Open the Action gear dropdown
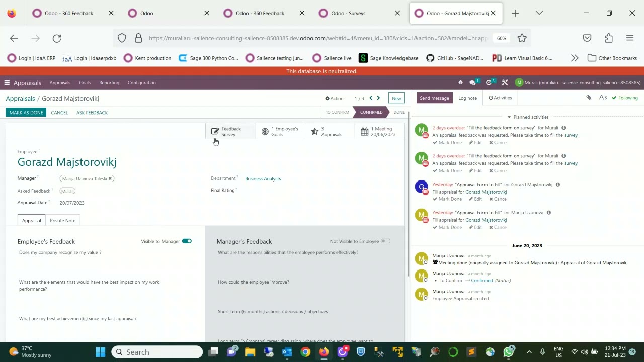The height and width of the screenshot is (362, 644). click(334, 99)
